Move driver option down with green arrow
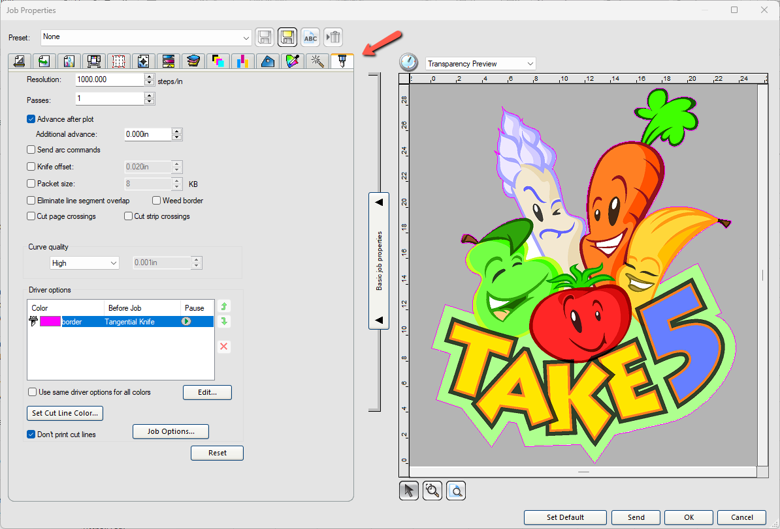Screen dimensions: 780x529 click(x=224, y=322)
